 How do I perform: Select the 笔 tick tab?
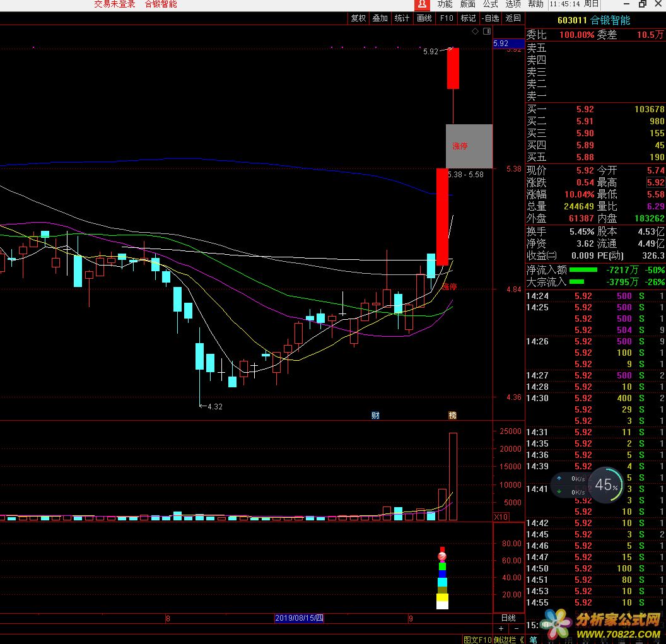click(533, 640)
